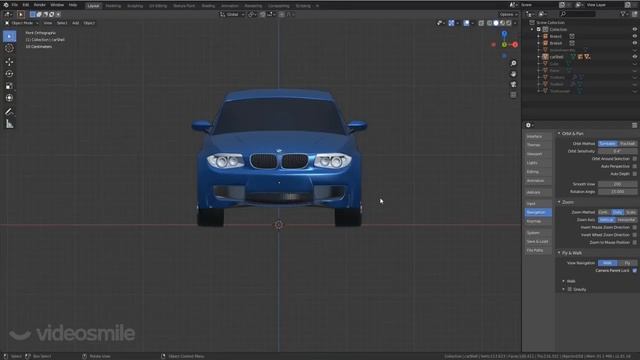
Task: Select the Scale tool
Action: tap(9, 86)
